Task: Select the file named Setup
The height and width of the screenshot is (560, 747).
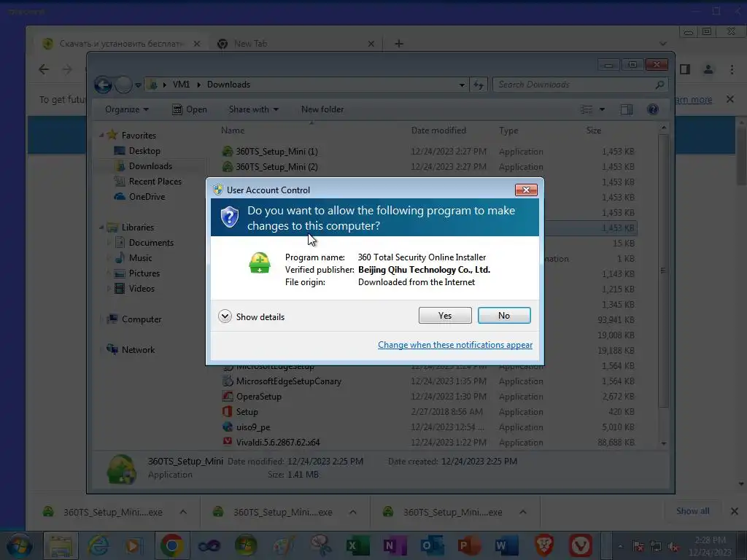Action: click(247, 412)
